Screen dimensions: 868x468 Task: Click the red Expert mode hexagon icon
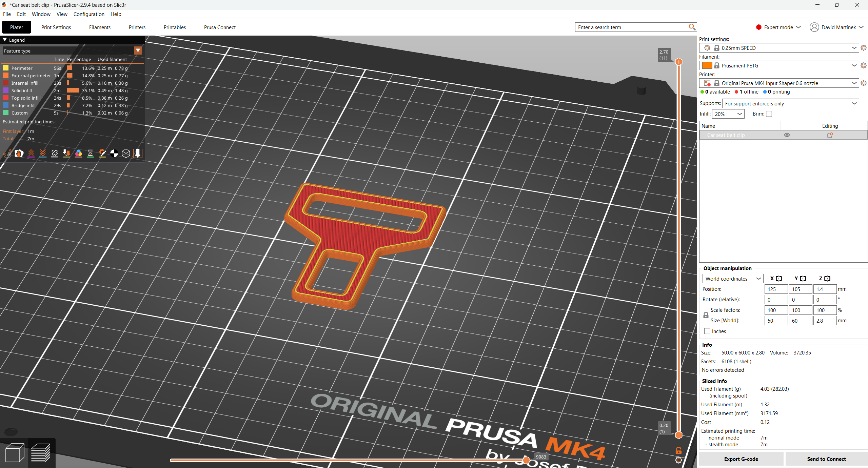pyautogui.click(x=759, y=27)
